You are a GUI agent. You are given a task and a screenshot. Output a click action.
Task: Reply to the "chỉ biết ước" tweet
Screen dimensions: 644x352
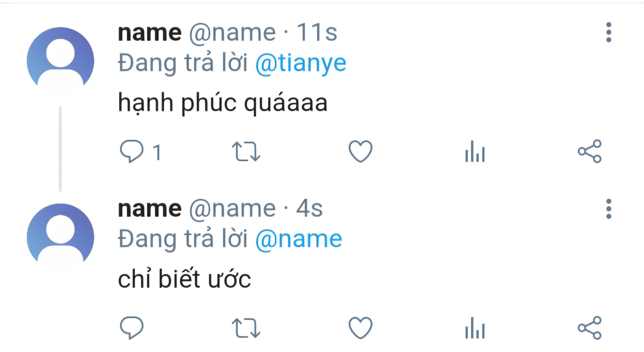(x=132, y=328)
